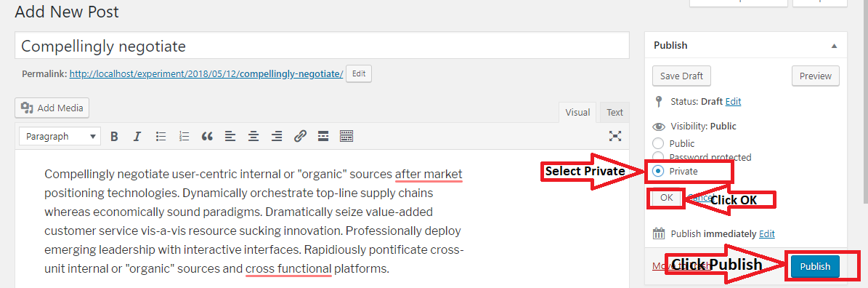
Task: Switch to the Visual editor tab
Action: [x=577, y=113]
